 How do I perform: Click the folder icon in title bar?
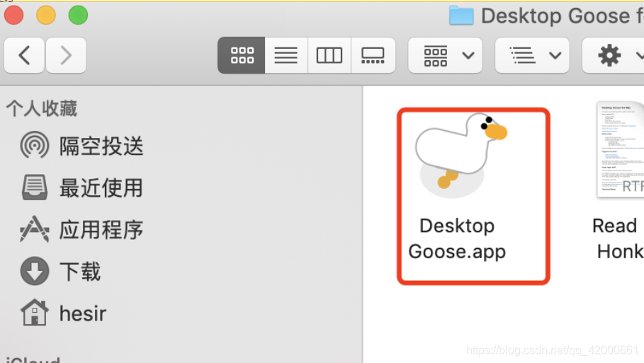point(461,16)
